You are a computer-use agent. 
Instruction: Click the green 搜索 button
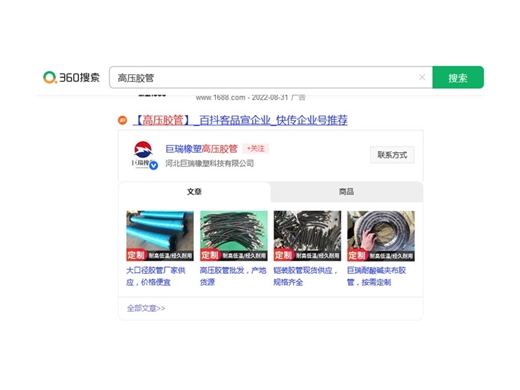[x=458, y=77]
